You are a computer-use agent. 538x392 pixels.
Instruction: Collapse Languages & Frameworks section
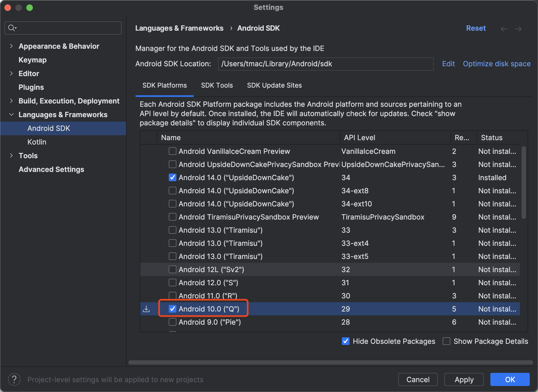(11, 114)
